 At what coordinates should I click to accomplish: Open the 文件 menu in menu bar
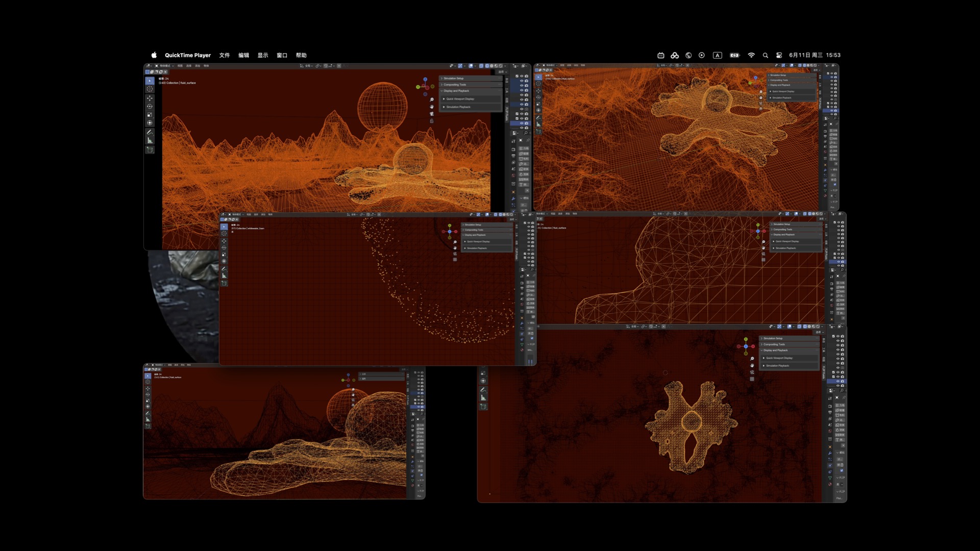point(224,55)
